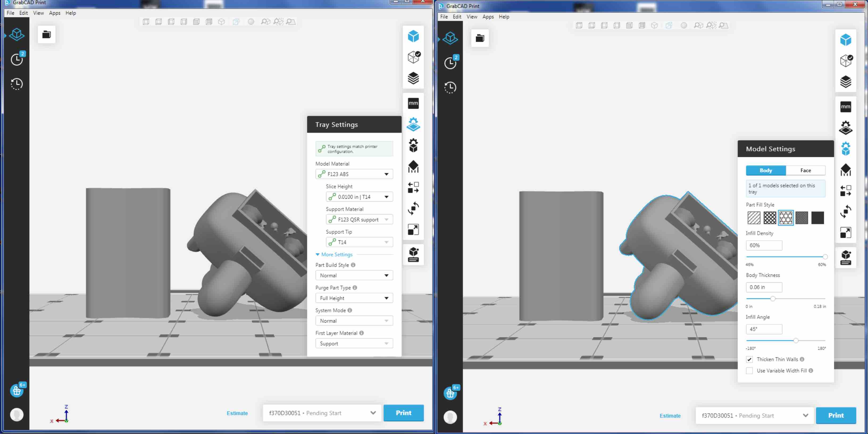Open the Scale tool icon in left window
This screenshot has height=434, width=868.
pyautogui.click(x=413, y=229)
